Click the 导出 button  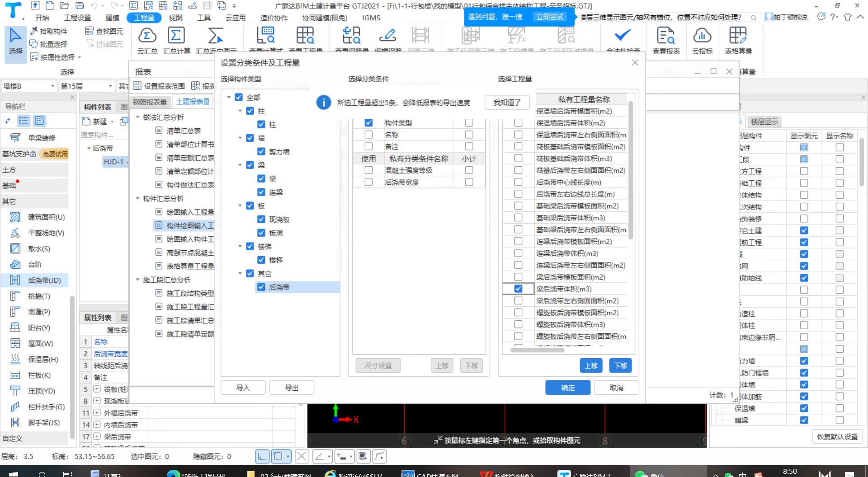(x=292, y=388)
